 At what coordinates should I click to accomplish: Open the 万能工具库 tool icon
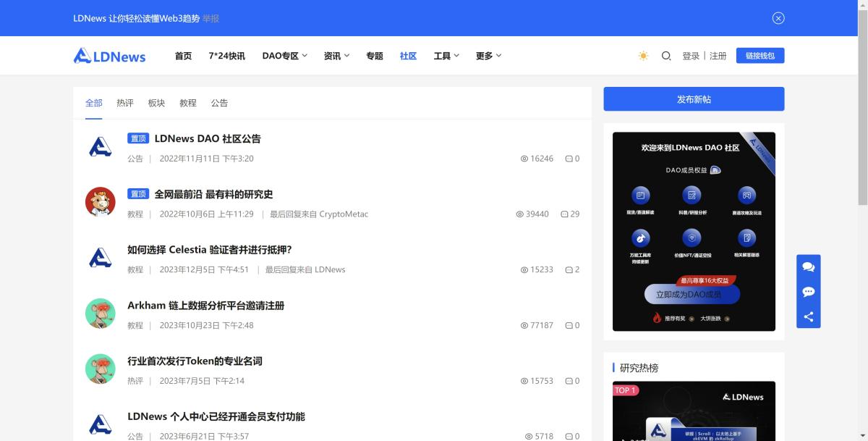point(640,239)
